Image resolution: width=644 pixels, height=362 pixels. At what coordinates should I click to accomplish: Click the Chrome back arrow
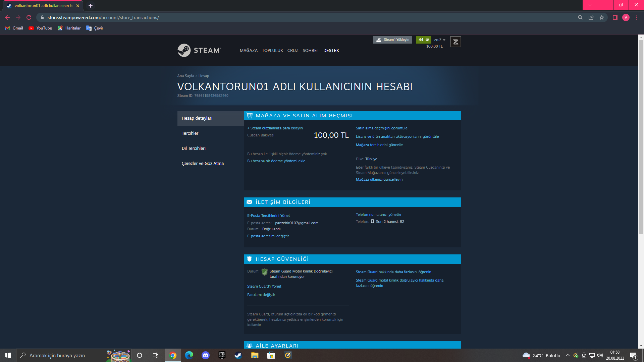point(7,17)
